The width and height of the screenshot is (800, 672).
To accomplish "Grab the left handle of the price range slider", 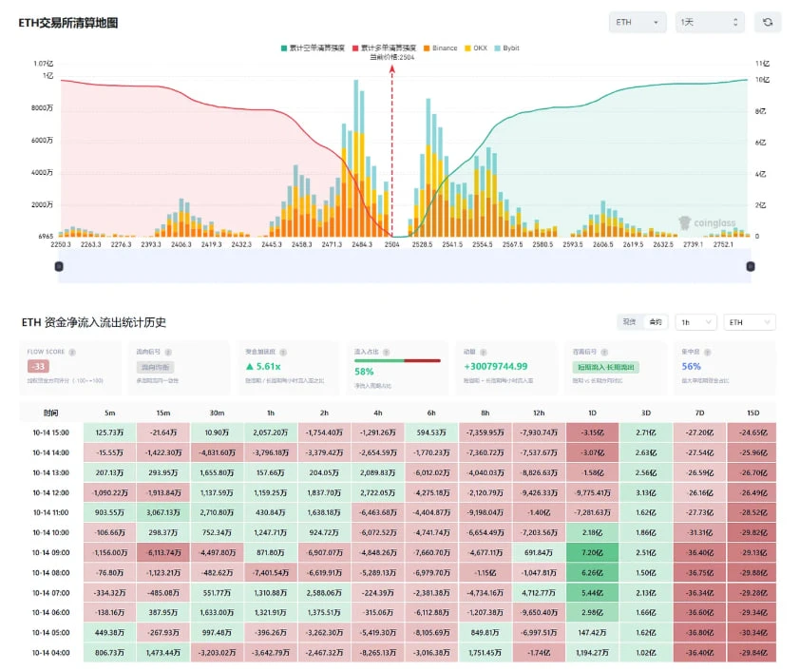I will [x=59, y=266].
